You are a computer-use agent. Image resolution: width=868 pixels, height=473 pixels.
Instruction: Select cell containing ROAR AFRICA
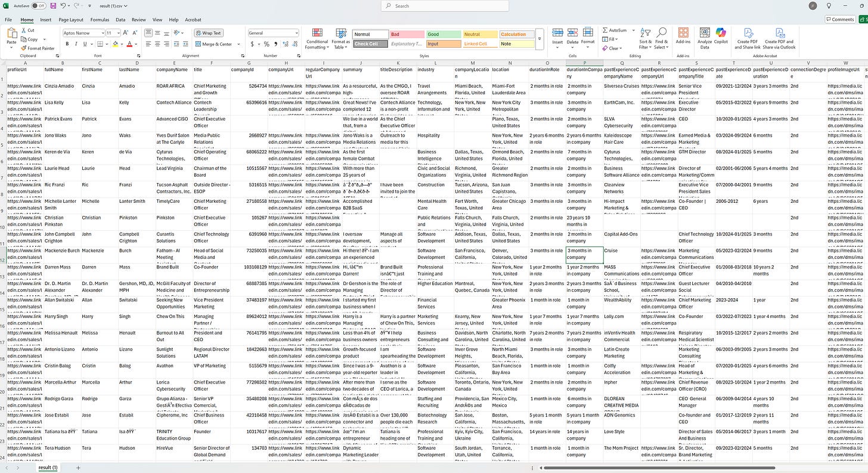[173, 90]
